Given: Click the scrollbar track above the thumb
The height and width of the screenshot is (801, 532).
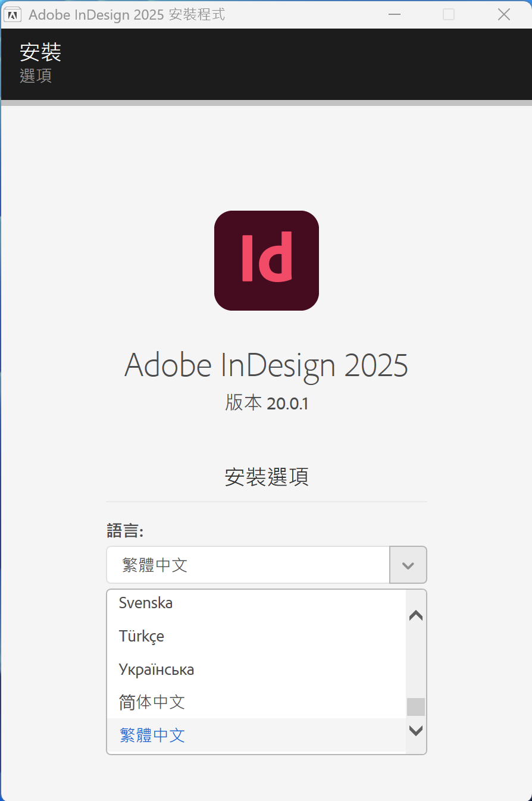Looking at the screenshot, I should [416, 661].
